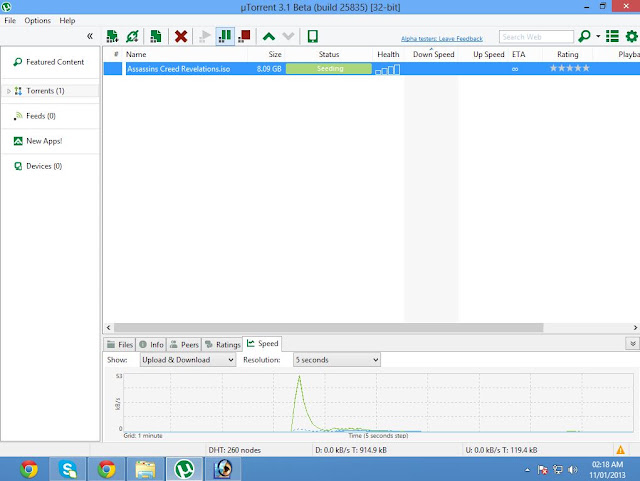Open the Options menu
This screenshot has width=640, height=481.
point(38,20)
